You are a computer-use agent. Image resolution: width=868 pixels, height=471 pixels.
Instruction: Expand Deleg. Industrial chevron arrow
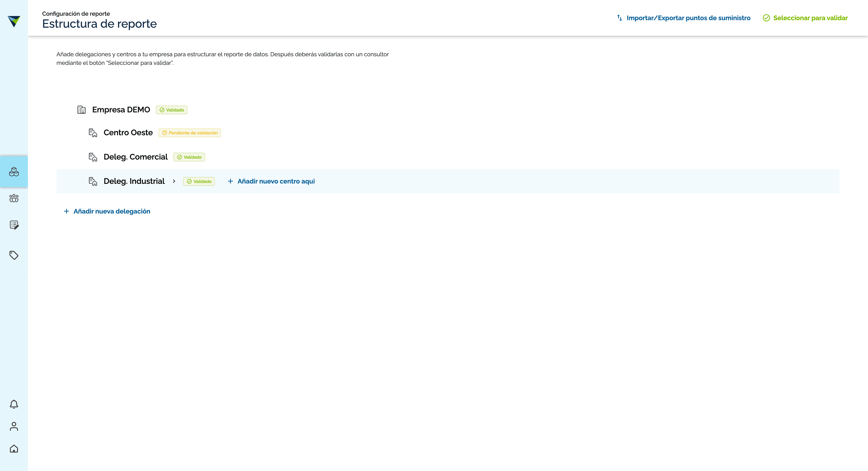[x=174, y=181]
